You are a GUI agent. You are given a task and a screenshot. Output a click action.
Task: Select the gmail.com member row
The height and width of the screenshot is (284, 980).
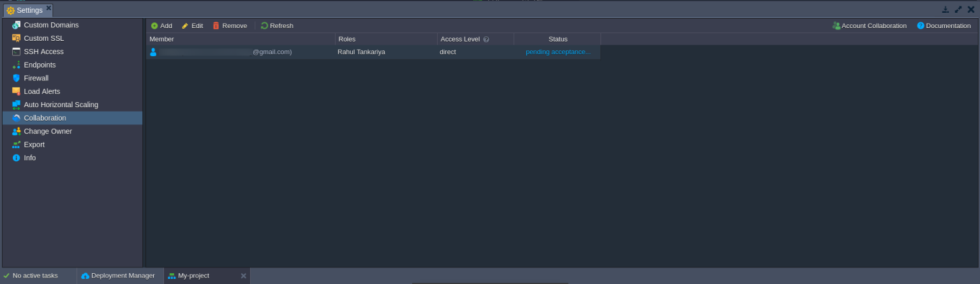click(x=373, y=52)
